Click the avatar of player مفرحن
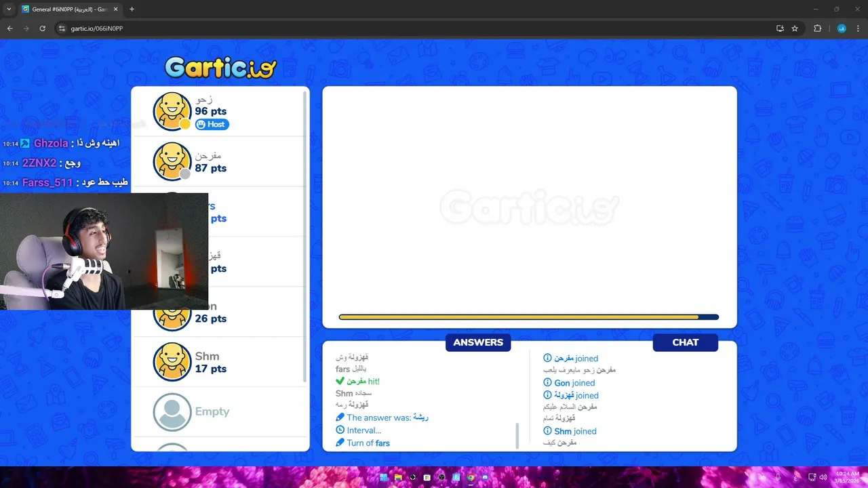Viewport: 868px width, 488px height. click(x=172, y=161)
